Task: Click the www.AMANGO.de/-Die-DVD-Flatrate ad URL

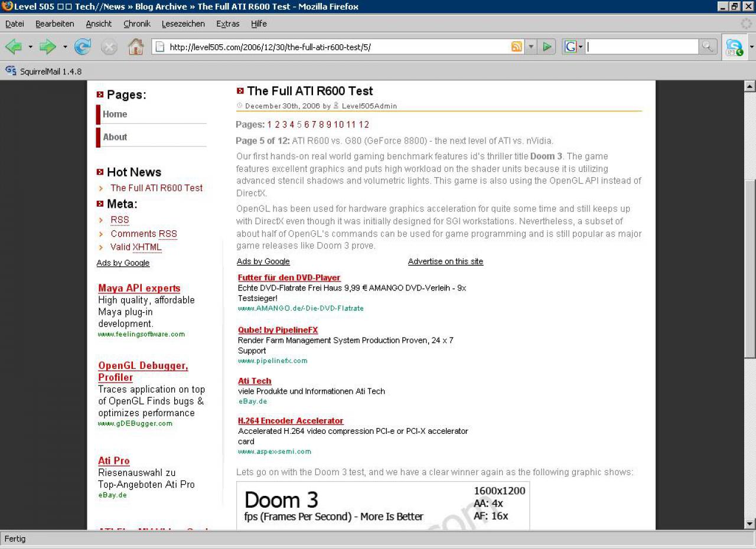Action: click(x=301, y=308)
